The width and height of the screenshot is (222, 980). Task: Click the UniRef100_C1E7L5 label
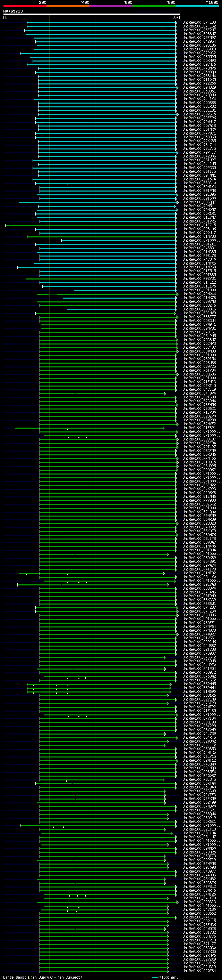(x=199, y=225)
